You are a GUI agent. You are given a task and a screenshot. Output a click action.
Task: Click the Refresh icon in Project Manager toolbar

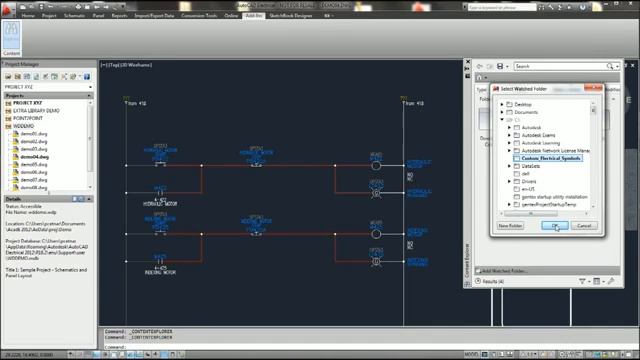[x=36, y=77]
